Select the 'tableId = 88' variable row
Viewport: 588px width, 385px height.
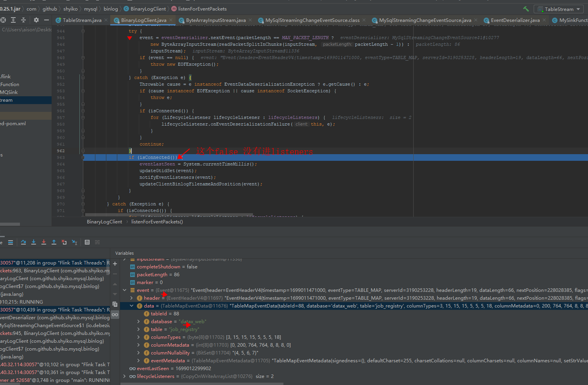coord(354,314)
